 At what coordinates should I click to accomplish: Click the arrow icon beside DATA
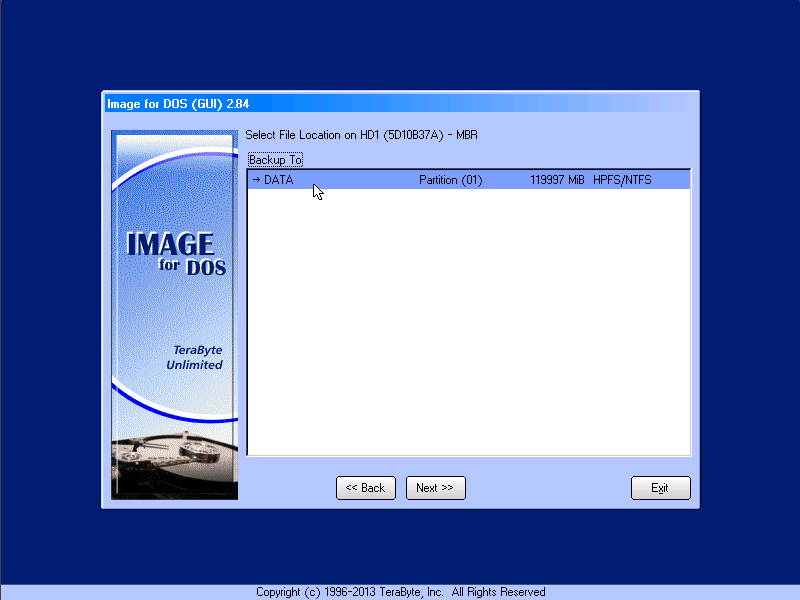[x=256, y=180]
